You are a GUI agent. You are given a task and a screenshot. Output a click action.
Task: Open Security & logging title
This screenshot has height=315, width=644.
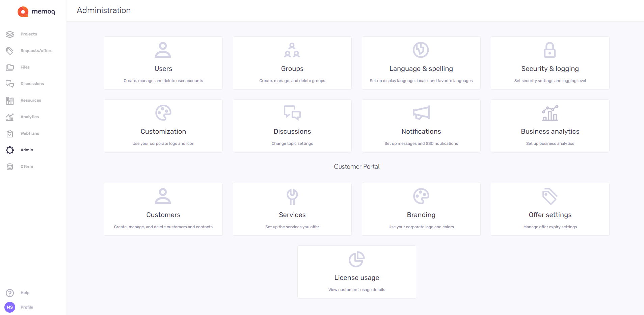coord(550,69)
